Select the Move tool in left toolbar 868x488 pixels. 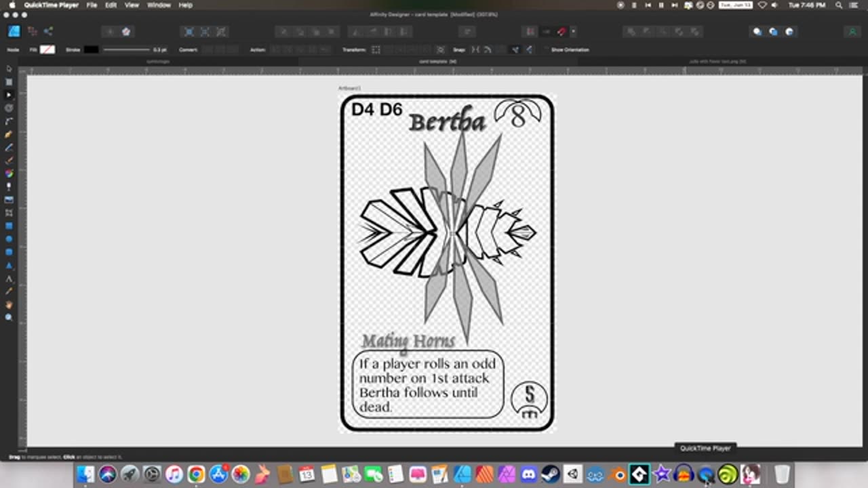point(9,68)
